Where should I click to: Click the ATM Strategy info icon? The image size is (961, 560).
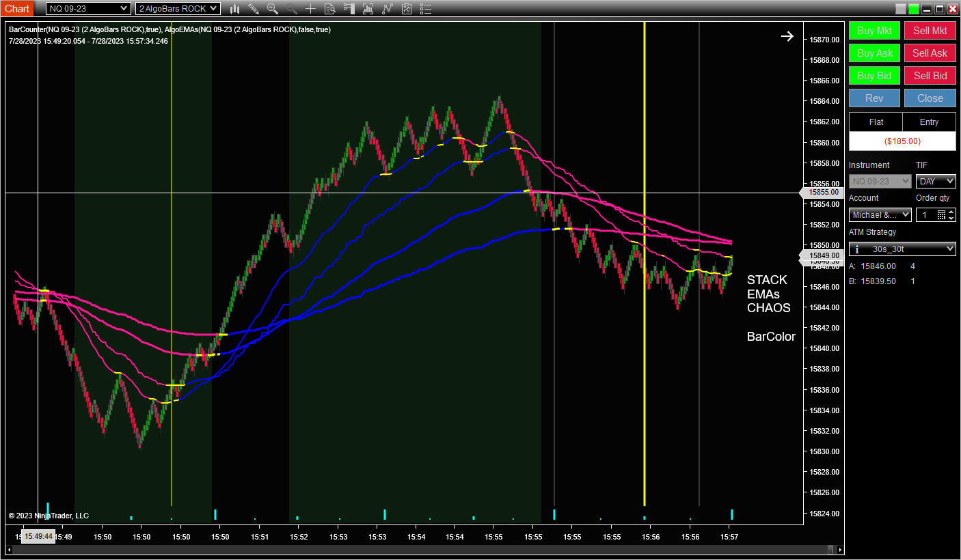(857, 249)
